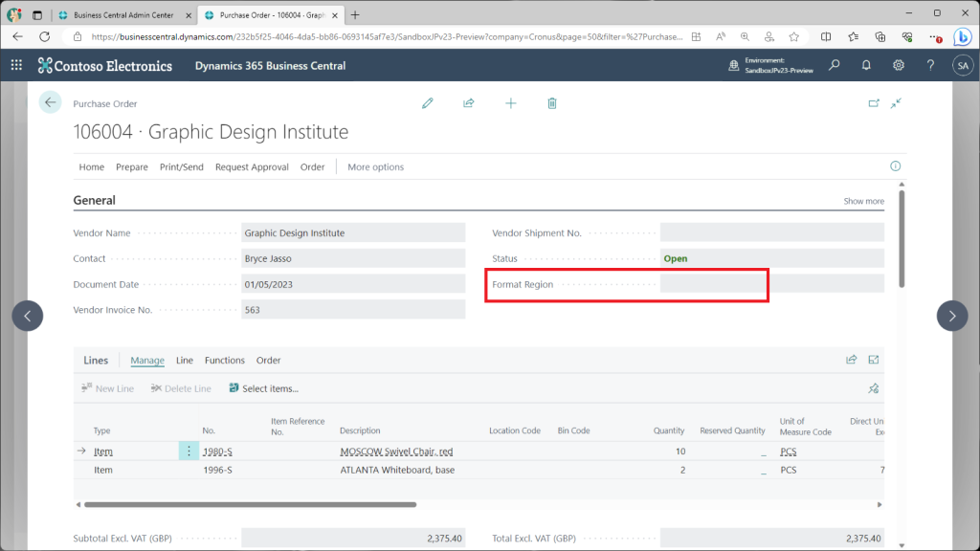Click the 1996-S item number cell
The height and width of the screenshot is (551, 980).
(217, 470)
